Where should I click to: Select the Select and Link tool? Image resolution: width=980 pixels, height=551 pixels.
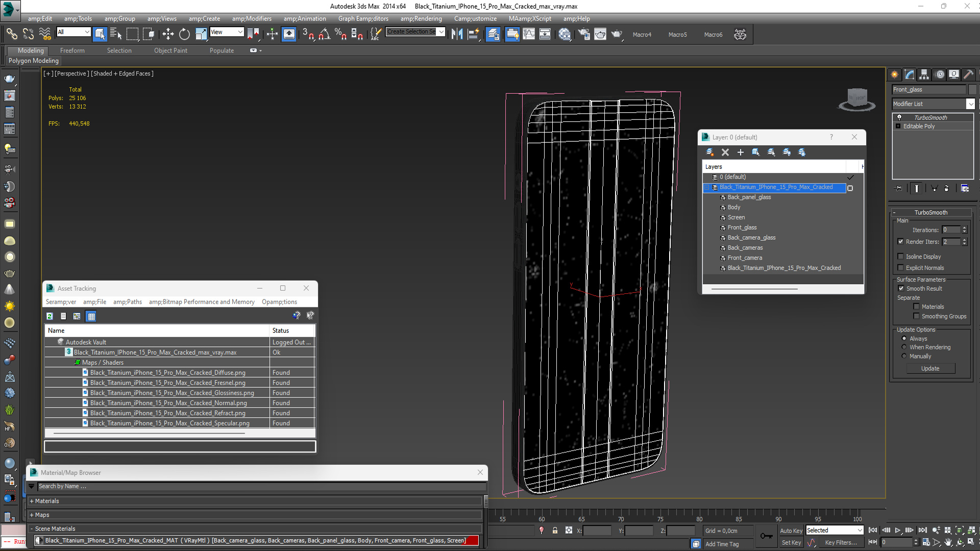pyautogui.click(x=11, y=34)
